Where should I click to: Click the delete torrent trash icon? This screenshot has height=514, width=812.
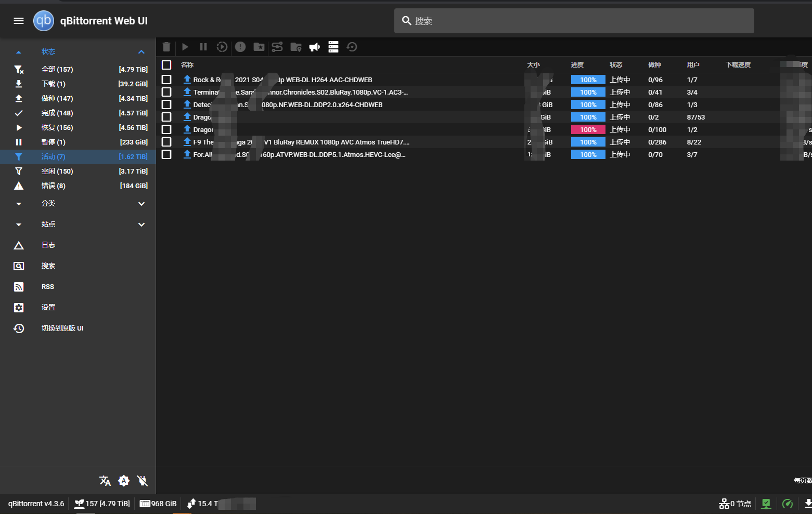coord(166,47)
